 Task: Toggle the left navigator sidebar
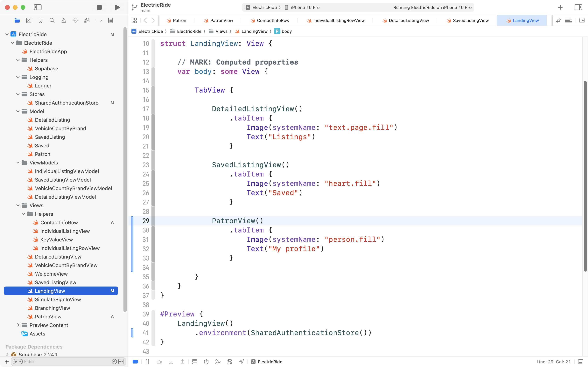(38, 7)
